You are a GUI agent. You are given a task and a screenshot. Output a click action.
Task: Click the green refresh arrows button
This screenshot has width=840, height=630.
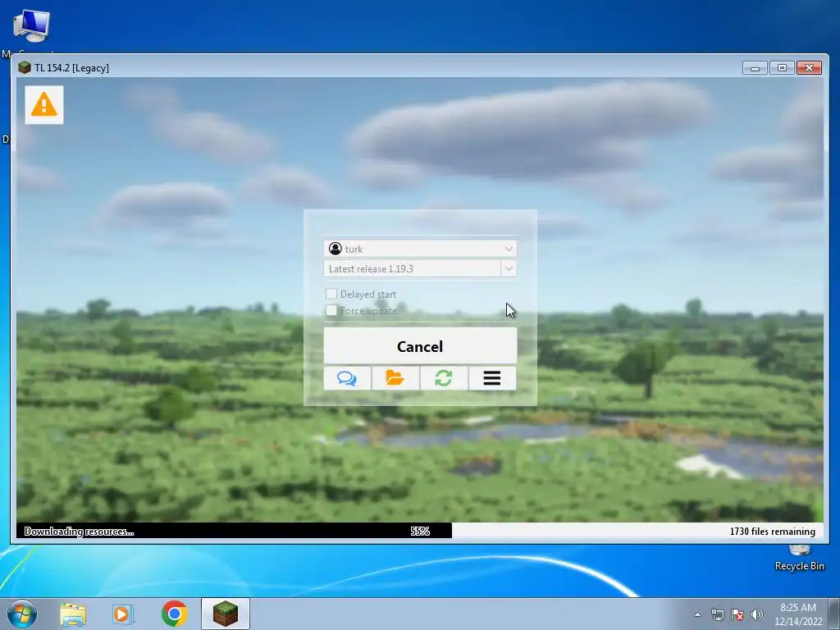(444, 378)
